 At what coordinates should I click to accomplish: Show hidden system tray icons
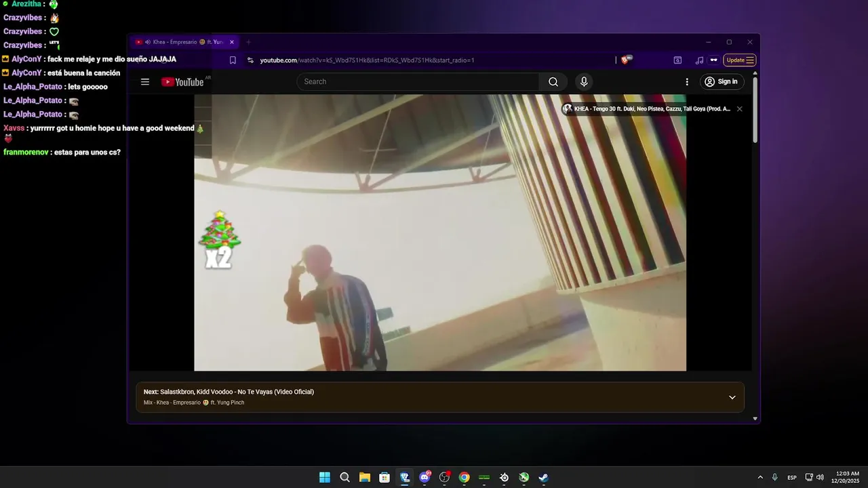click(760, 477)
